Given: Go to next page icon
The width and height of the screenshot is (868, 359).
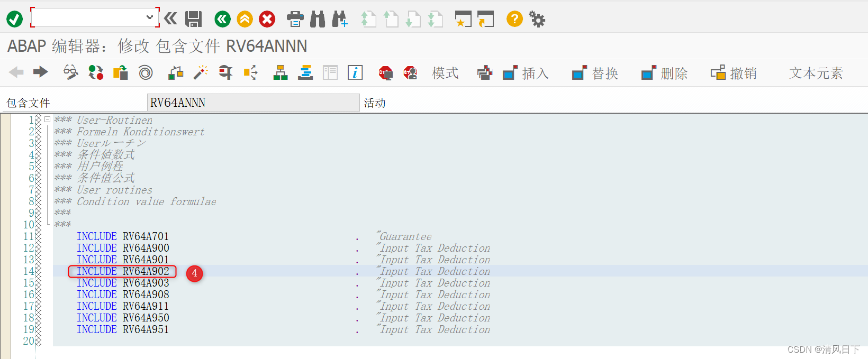Looking at the screenshot, I should pos(413,20).
